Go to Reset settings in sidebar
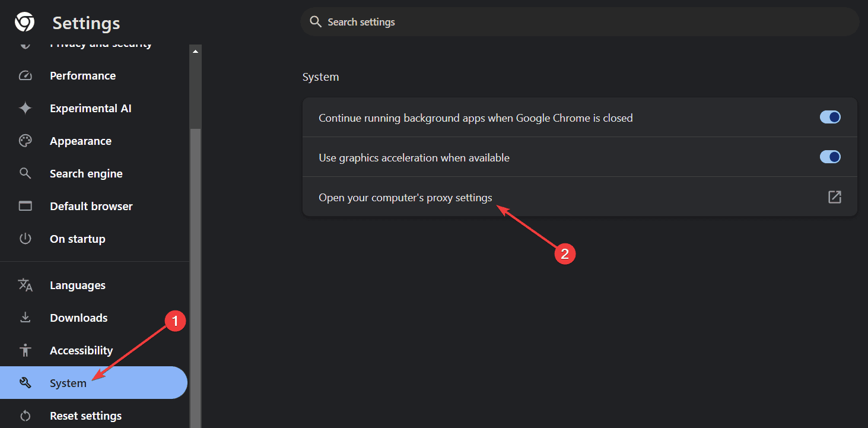 tap(85, 416)
